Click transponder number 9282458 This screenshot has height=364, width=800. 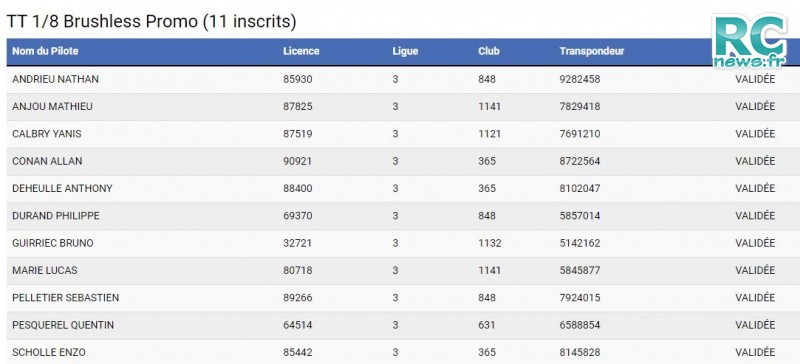[580, 79]
